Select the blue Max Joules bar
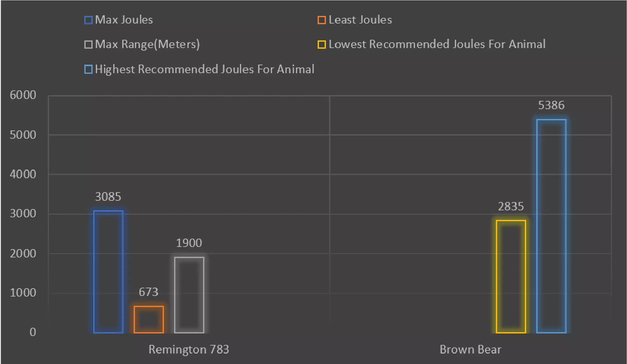The image size is (627, 364). [x=108, y=272]
